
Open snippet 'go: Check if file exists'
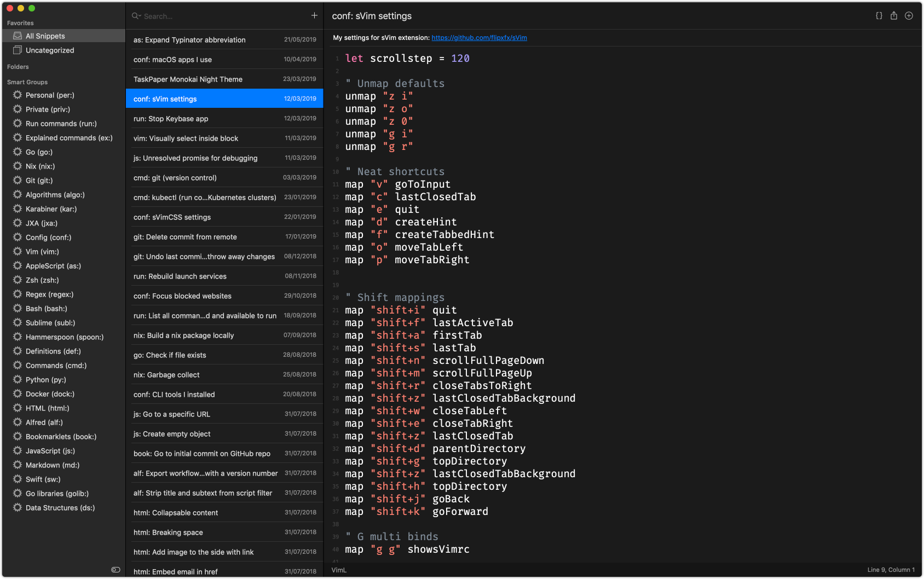(224, 355)
